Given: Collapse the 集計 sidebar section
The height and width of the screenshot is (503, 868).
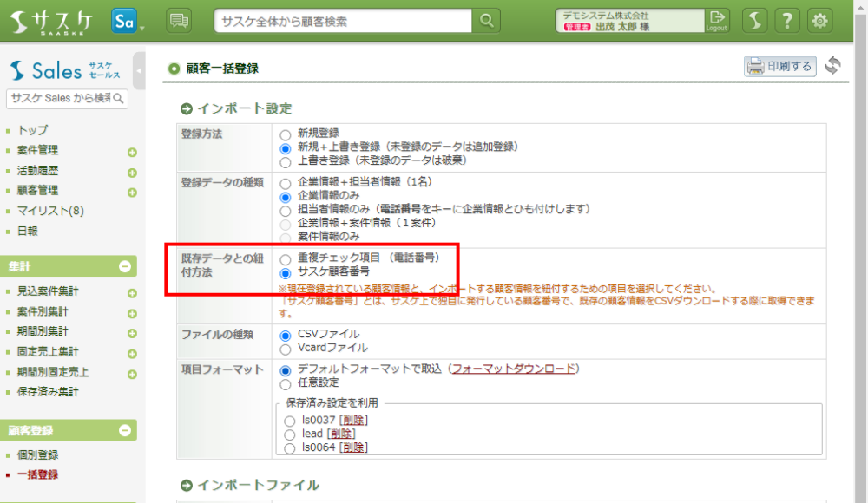Looking at the screenshot, I should pyautogui.click(x=124, y=267).
